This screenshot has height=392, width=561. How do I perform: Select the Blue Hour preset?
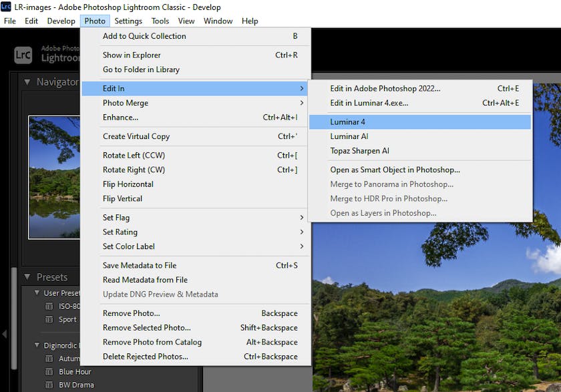(x=75, y=372)
